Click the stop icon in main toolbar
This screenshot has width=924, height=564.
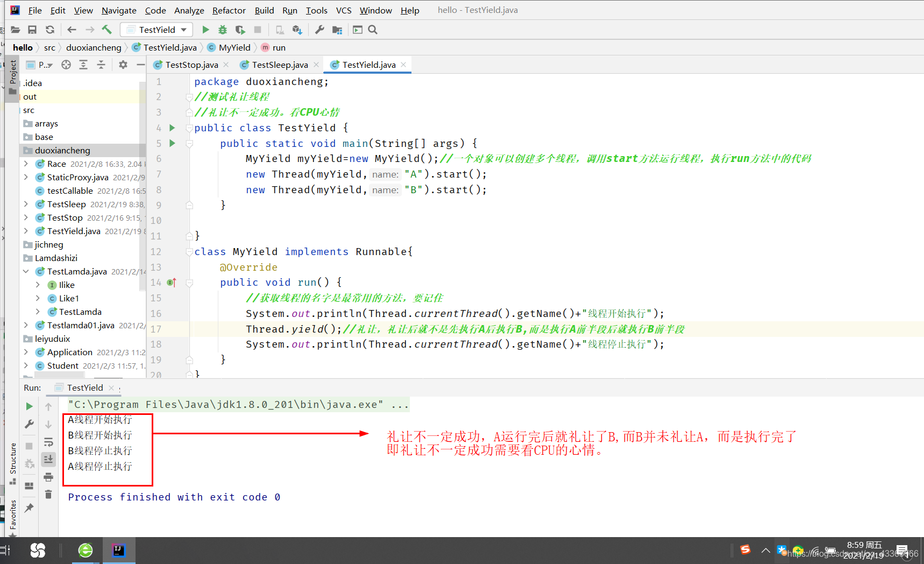click(x=258, y=30)
